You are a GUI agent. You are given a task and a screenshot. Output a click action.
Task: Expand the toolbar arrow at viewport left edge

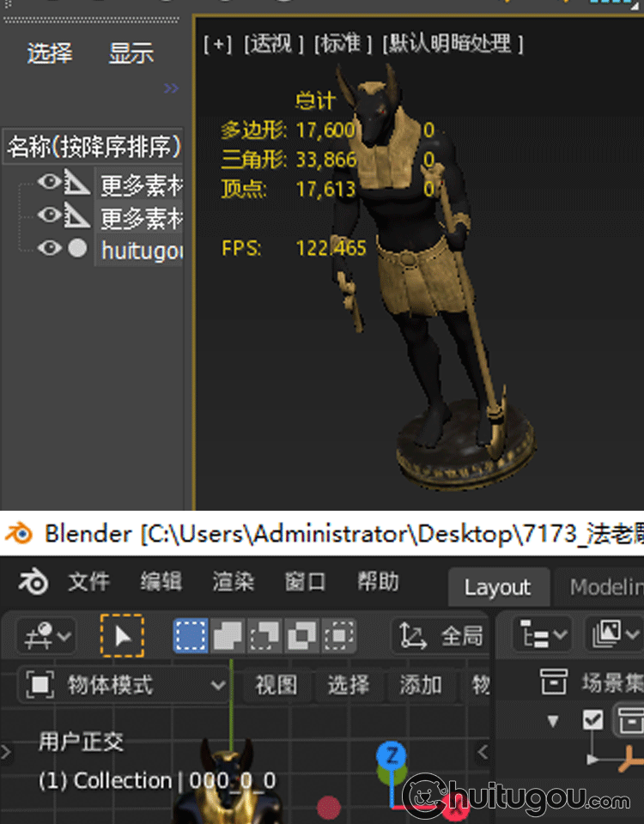tap(6, 753)
